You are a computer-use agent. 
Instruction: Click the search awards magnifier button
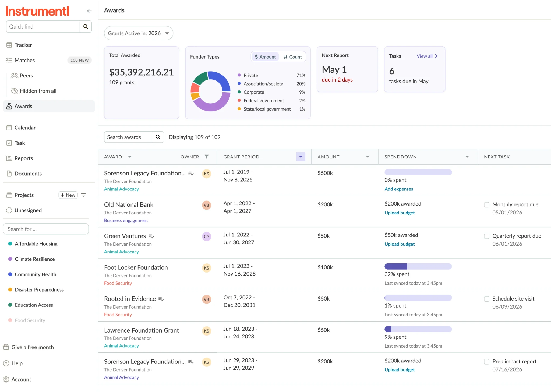point(158,137)
